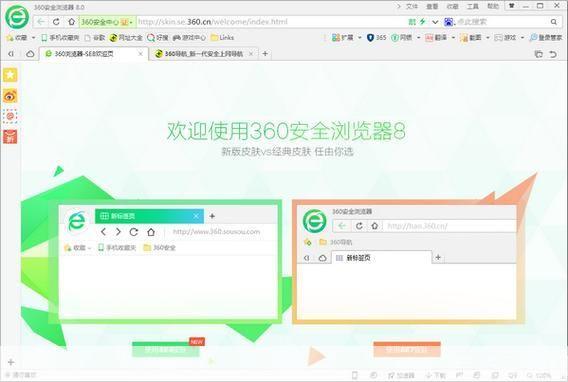
Task: Open the 帮助 menu
Action: point(493,6)
